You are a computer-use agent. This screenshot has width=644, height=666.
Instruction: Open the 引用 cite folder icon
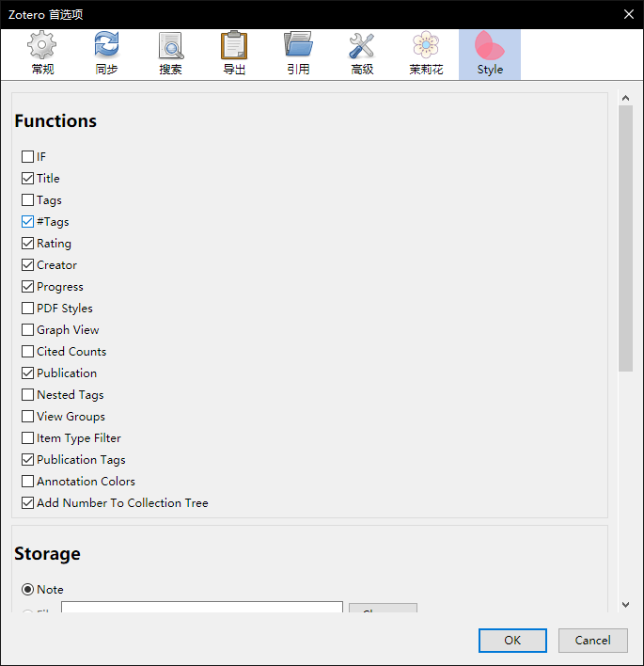pyautogui.click(x=298, y=44)
